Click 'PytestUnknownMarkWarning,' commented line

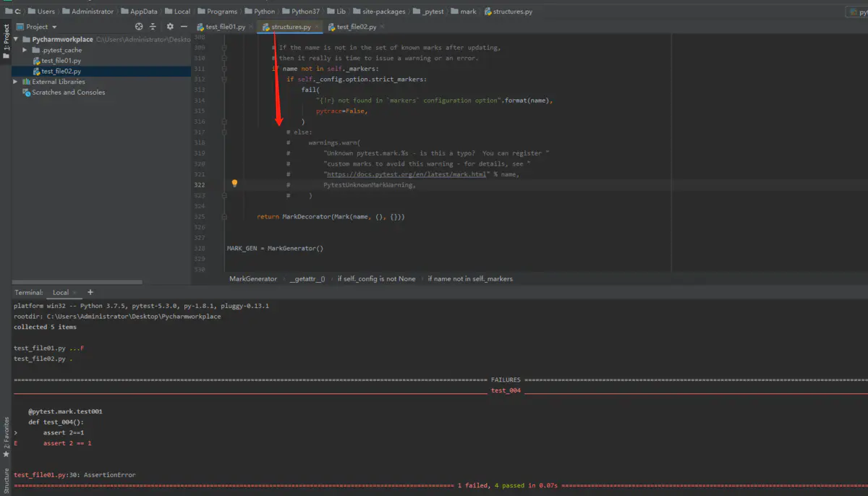click(x=370, y=185)
